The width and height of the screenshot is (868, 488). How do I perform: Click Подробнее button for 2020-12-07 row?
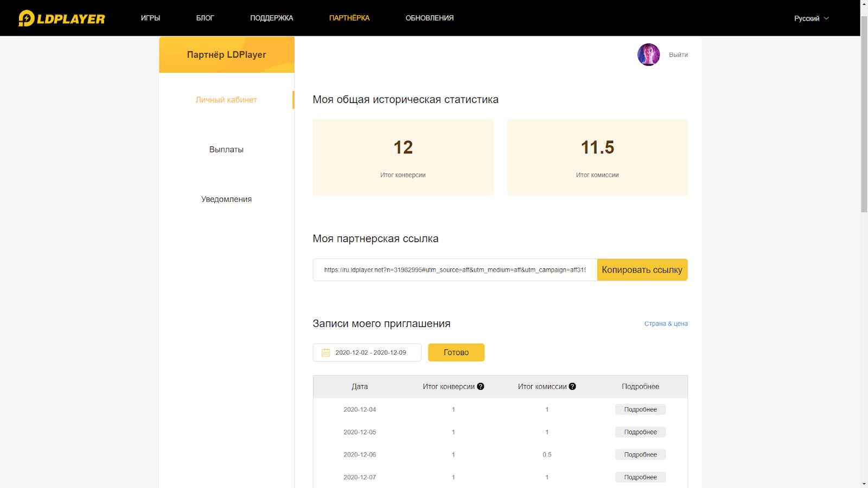tap(640, 477)
